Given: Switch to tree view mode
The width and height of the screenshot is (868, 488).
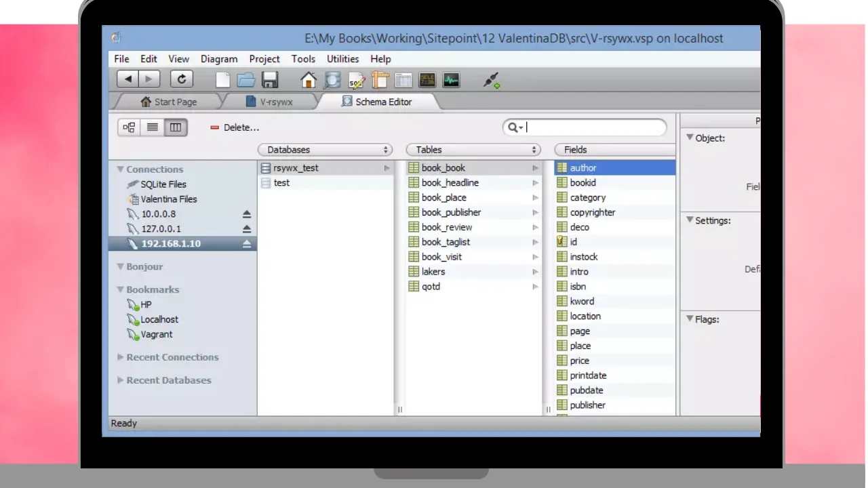Looking at the screenshot, I should click(129, 127).
